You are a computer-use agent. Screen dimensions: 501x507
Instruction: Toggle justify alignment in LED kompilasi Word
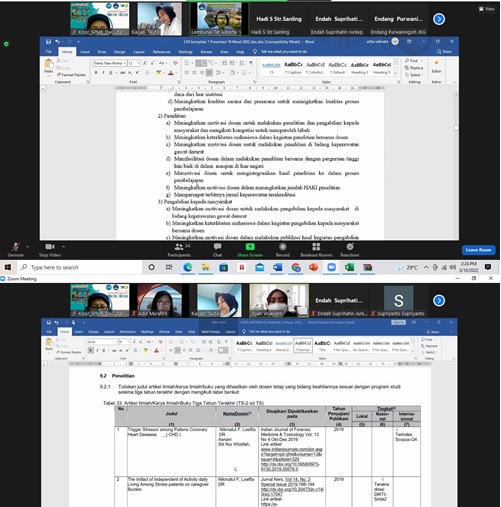(x=209, y=73)
